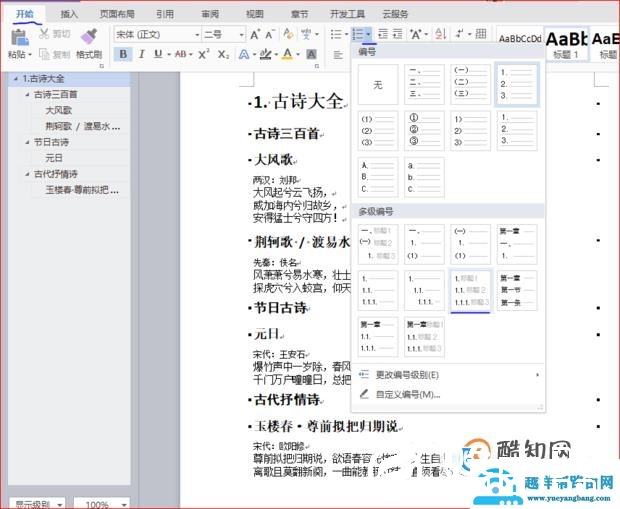
Task: Click the Cut (剪切) scissors icon
Action: point(43,34)
